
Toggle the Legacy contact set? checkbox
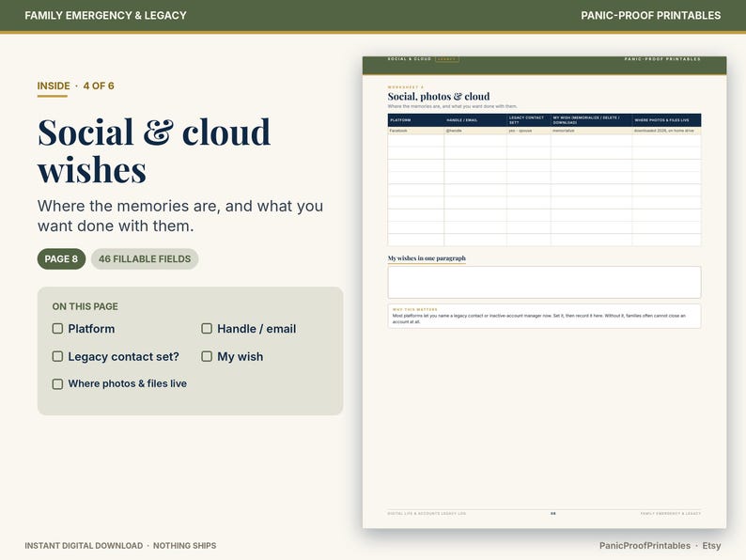pos(57,356)
